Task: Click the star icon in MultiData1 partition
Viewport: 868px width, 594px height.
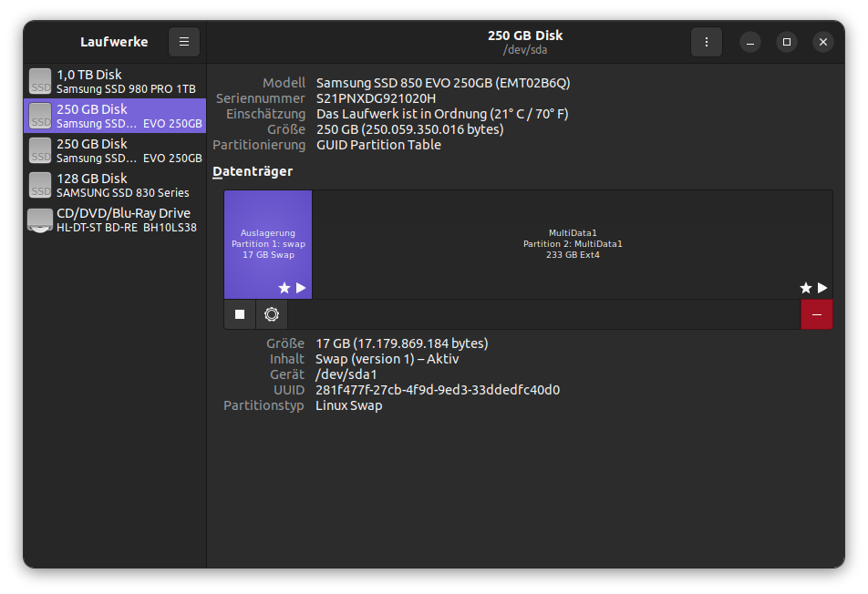Action: (805, 288)
